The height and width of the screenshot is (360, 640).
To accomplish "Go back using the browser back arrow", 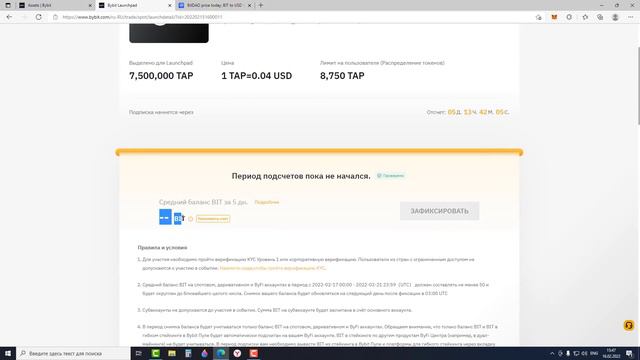I will pyautogui.click(x=9, y=17).
